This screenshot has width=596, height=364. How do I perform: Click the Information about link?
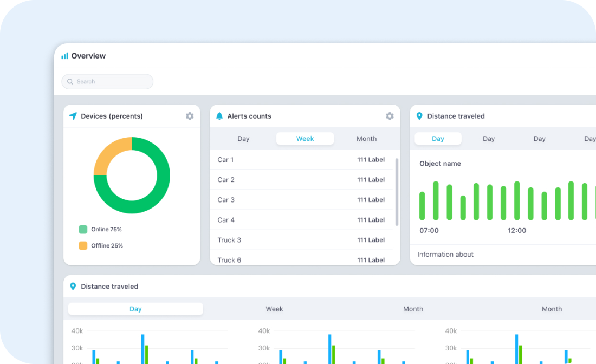tap(445, 255)
